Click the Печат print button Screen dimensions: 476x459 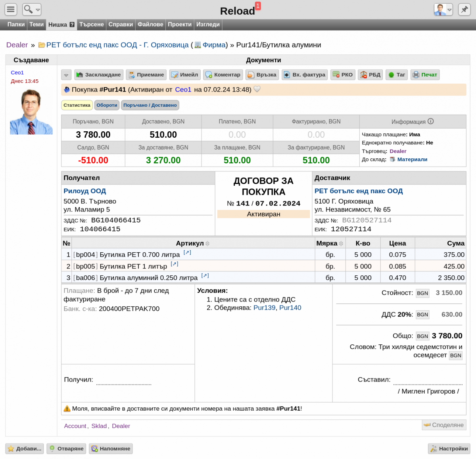tap(425, 75)
